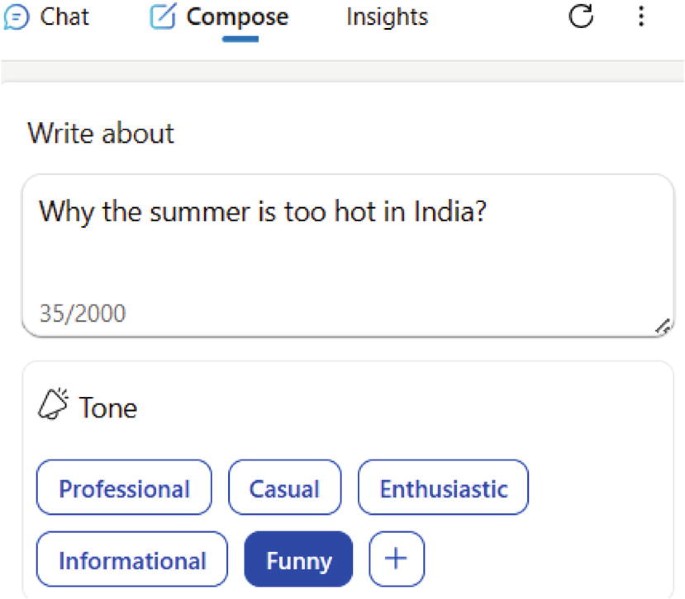Click the 35/2000 character counter
The image size is (685, 599).
(x=83, y=313)
